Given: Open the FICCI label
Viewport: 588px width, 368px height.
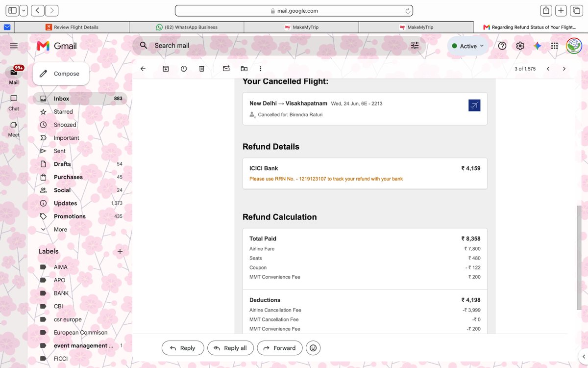Looking at the screenshot, I should [80, 359].
